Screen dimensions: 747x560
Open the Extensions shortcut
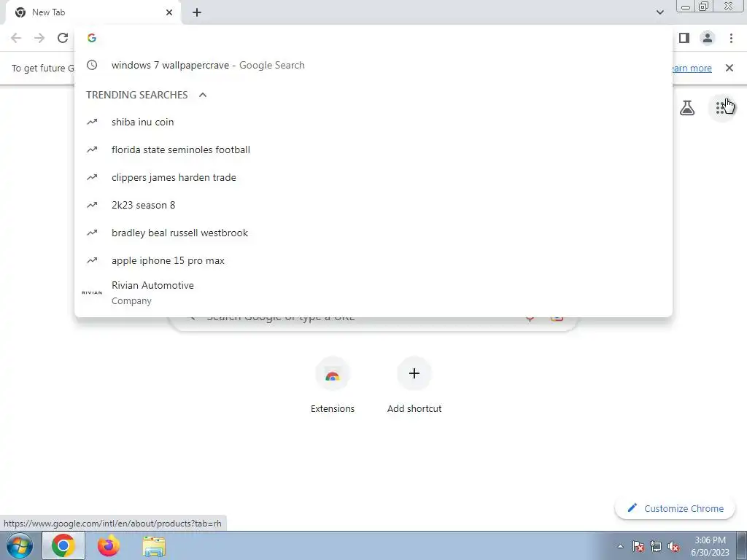click(333, 386)
